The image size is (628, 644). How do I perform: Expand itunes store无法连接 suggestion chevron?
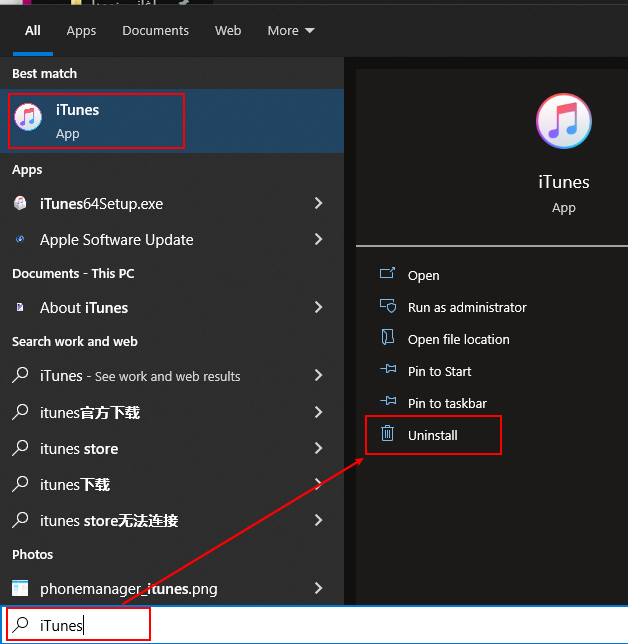pyautogui.click(x=318, y=520)
